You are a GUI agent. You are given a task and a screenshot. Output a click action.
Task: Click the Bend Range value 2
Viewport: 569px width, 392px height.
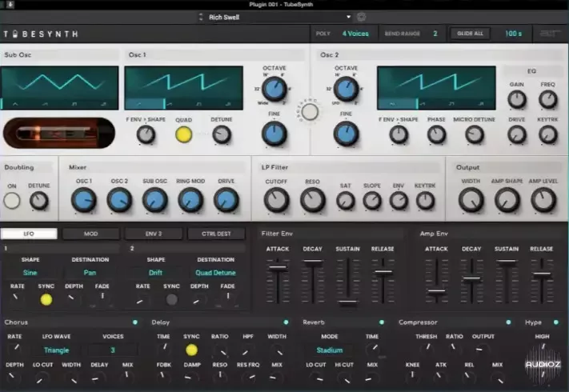tap(435, 34)
